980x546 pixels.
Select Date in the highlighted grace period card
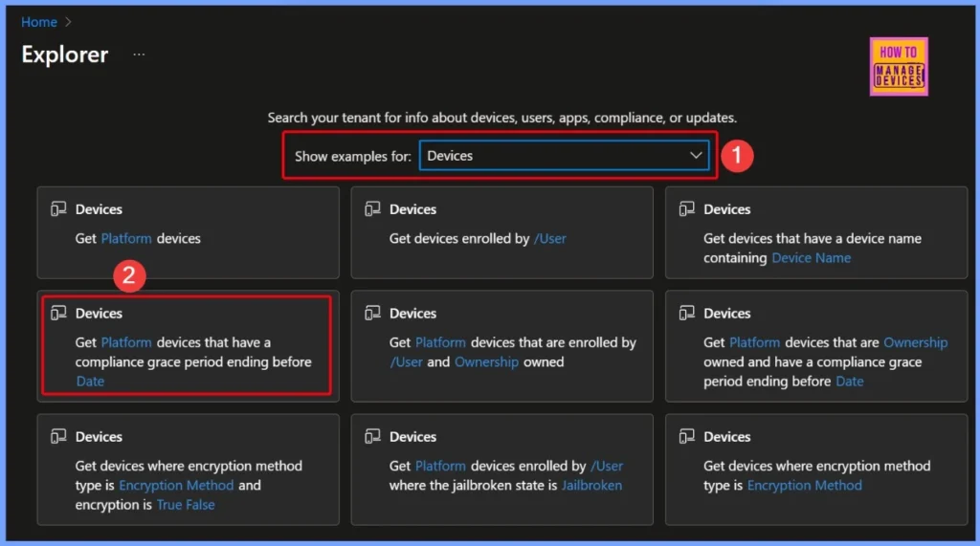tap(90, 382)
